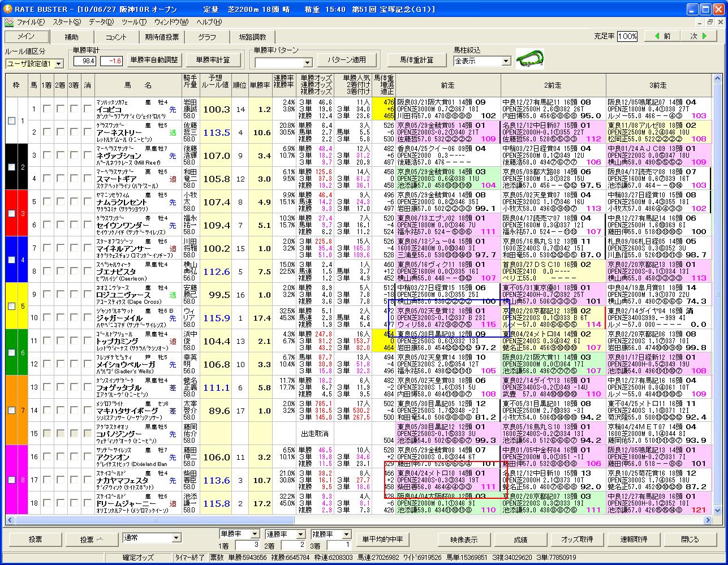The image size is (728, 565).
Task: Check the 2着 box for アーネストリー
Action: click(60, 132)
